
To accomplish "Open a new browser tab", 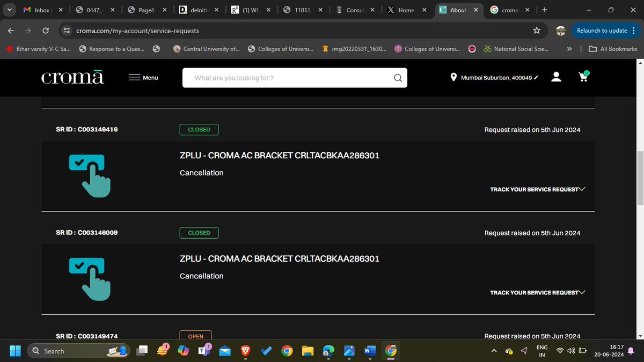I will point(545,10).
